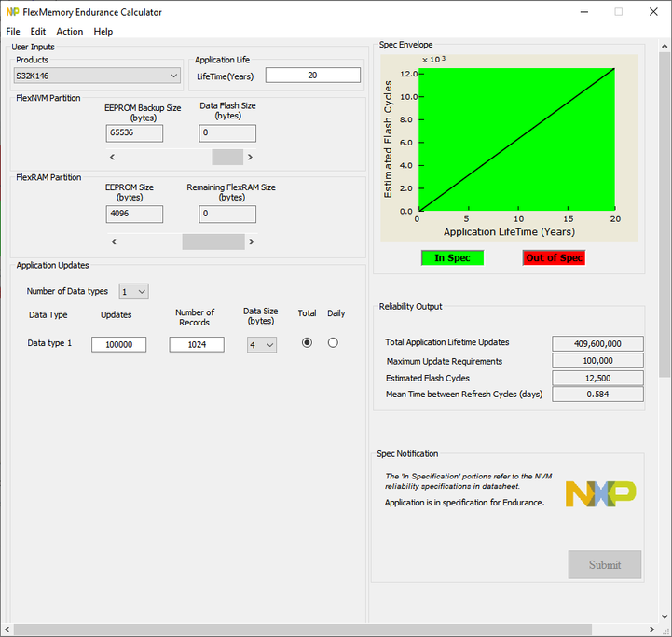
Task: Open the Edit menu
Action: [37, 32]
